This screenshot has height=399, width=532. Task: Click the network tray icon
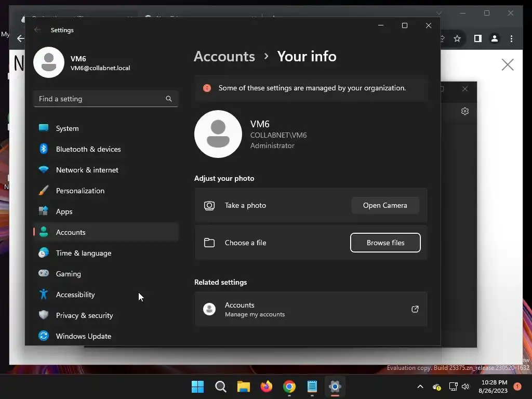(x=453, y=387)
